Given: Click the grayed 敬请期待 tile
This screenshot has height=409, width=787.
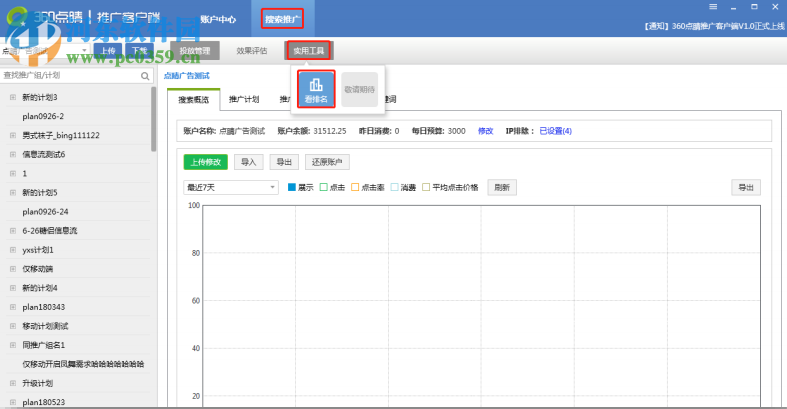Looking at the screenshot, I should 359,89.
